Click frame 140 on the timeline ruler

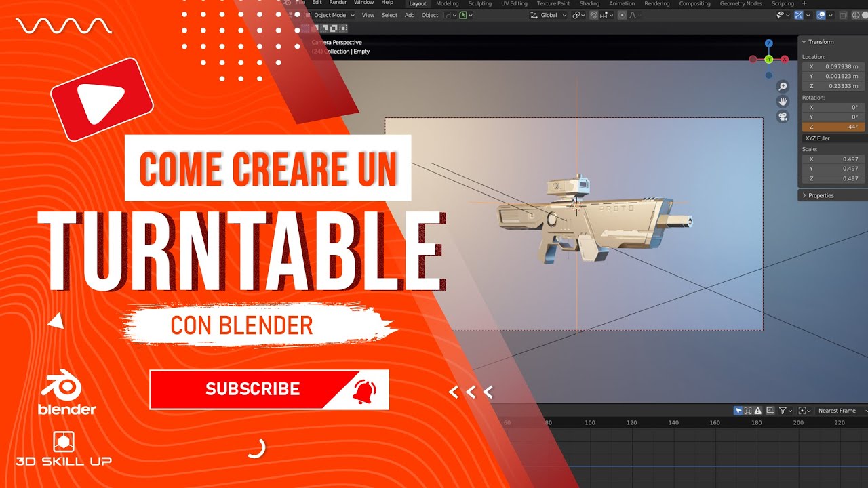[673, 422]
